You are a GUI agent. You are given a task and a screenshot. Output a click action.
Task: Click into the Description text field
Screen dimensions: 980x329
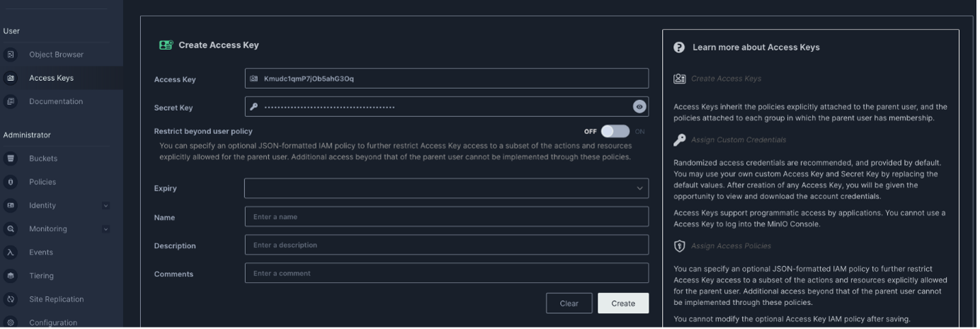[x=446, y=245]
